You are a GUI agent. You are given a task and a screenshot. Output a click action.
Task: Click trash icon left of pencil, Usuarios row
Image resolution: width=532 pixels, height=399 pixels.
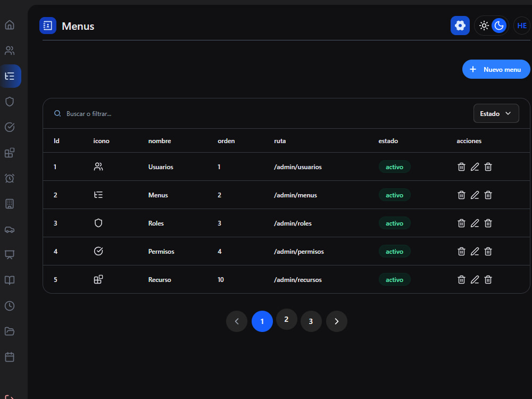pyautogui.click(x=461, y=167)
